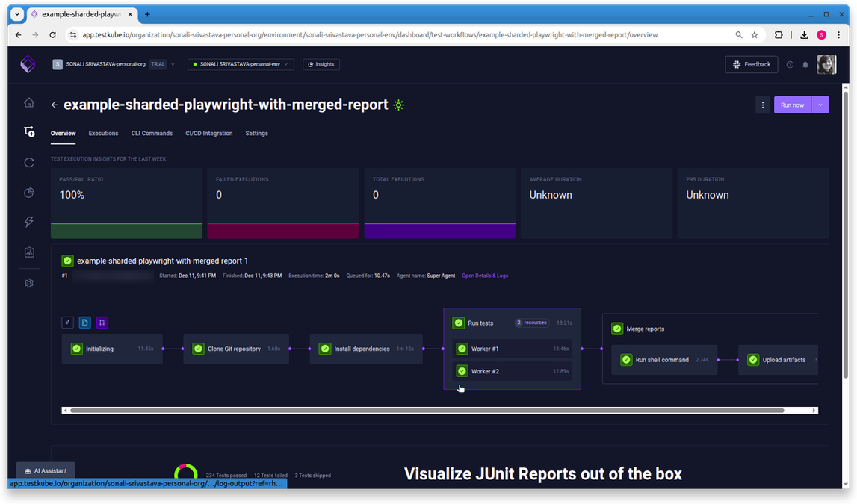Expand the Run now dropdown arrow
857x504 pixels.
tap(820, 105)
